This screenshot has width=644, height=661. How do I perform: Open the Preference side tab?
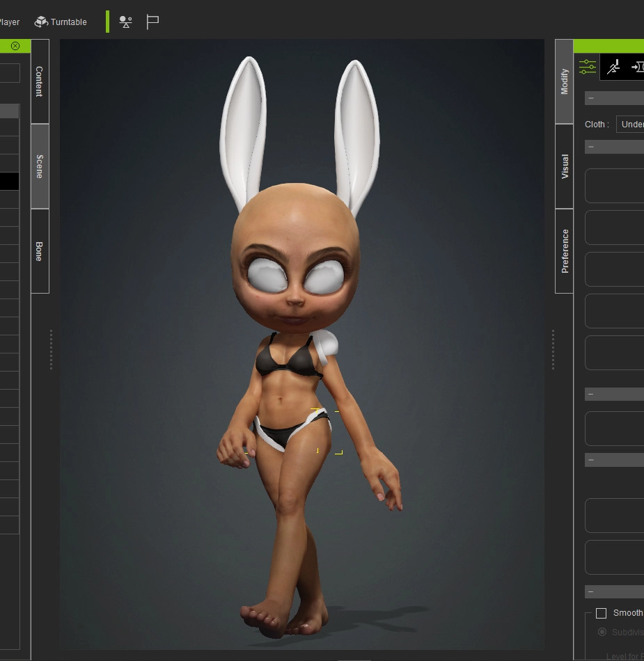(x=565, y=250)
